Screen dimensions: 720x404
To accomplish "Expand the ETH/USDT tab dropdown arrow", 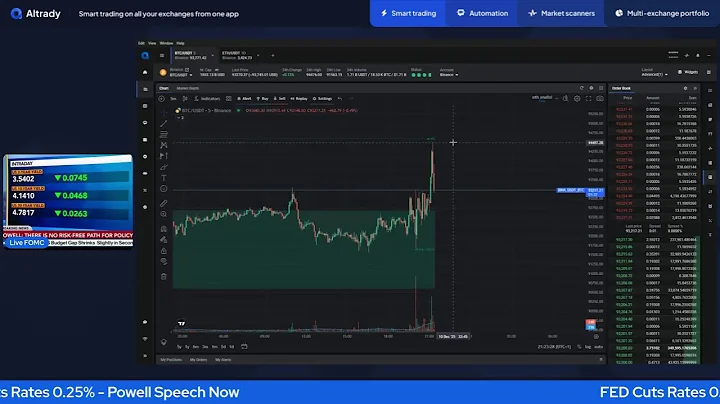I will tap(258, 56).
